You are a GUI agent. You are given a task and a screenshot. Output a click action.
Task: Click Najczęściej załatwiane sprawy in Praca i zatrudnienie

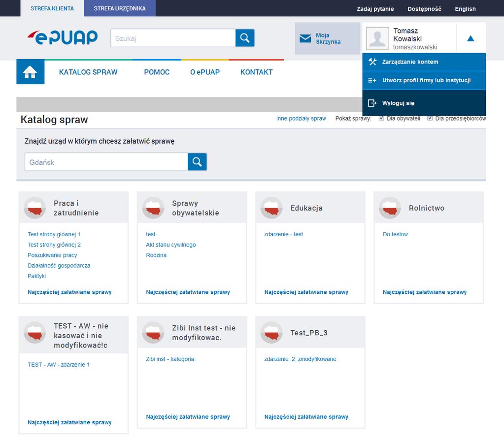coord(69,292)
